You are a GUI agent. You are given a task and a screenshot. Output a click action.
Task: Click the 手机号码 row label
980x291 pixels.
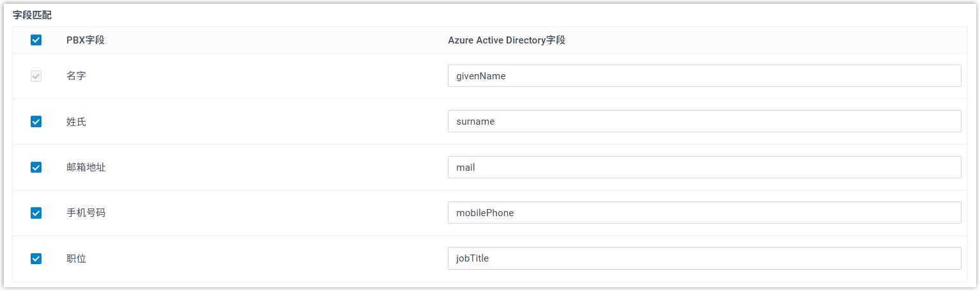point(86,213)
